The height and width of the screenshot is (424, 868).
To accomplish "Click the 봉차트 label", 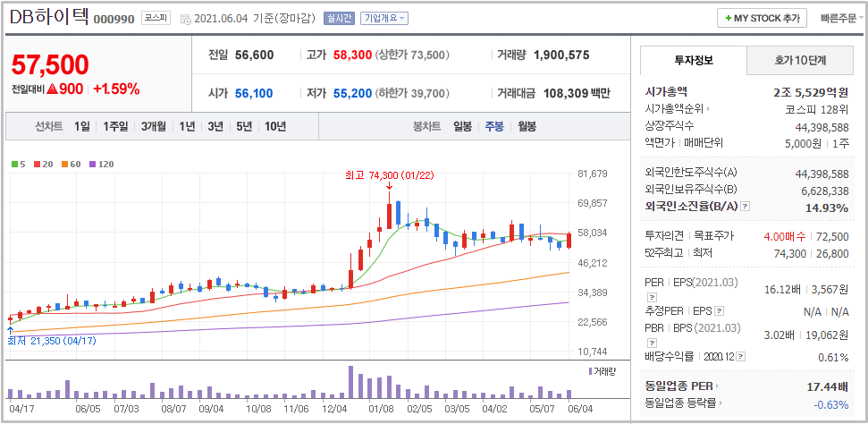I will tap(426, 126).
